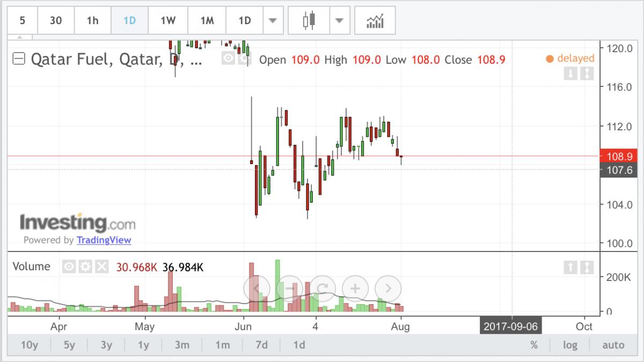Click the 108.9 price label
The height and width of the screenshot is (362, 644).
click(x=619, y=156)
